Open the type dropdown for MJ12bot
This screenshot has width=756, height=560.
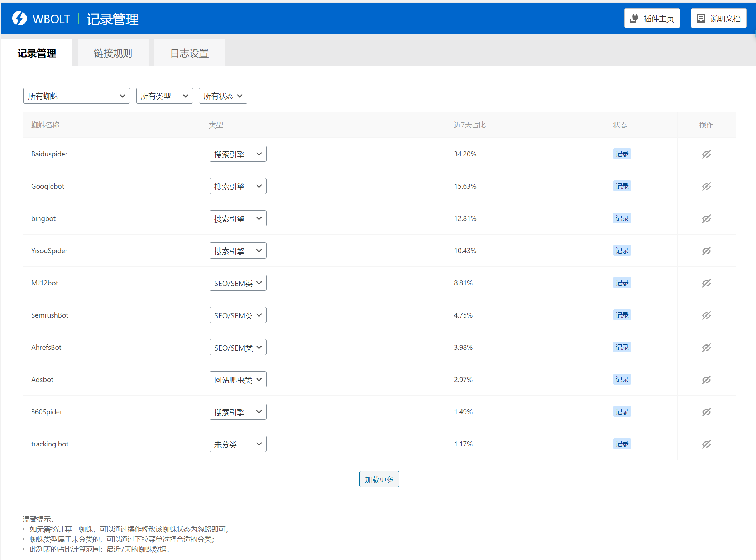pyautogui.click(x=238, y=283)
